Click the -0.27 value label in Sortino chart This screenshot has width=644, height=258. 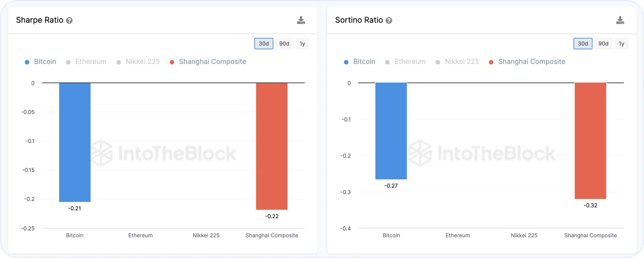click(x=391, y=186)
